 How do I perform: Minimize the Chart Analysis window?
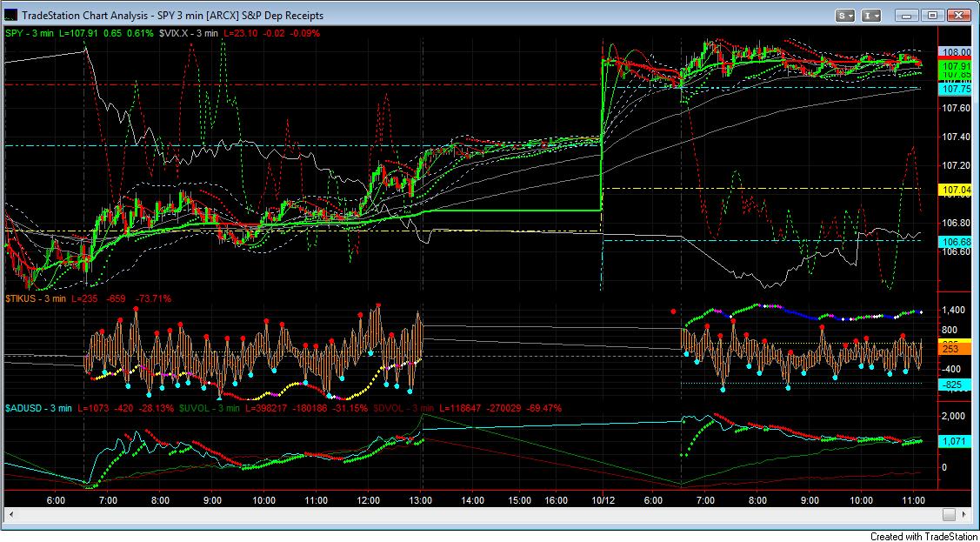tap(908, 15)
